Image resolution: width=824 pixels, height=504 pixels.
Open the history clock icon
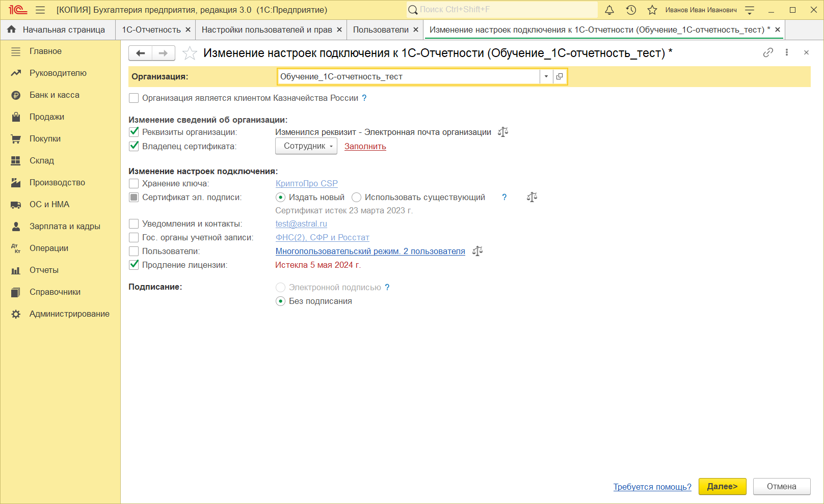point(631,10)
